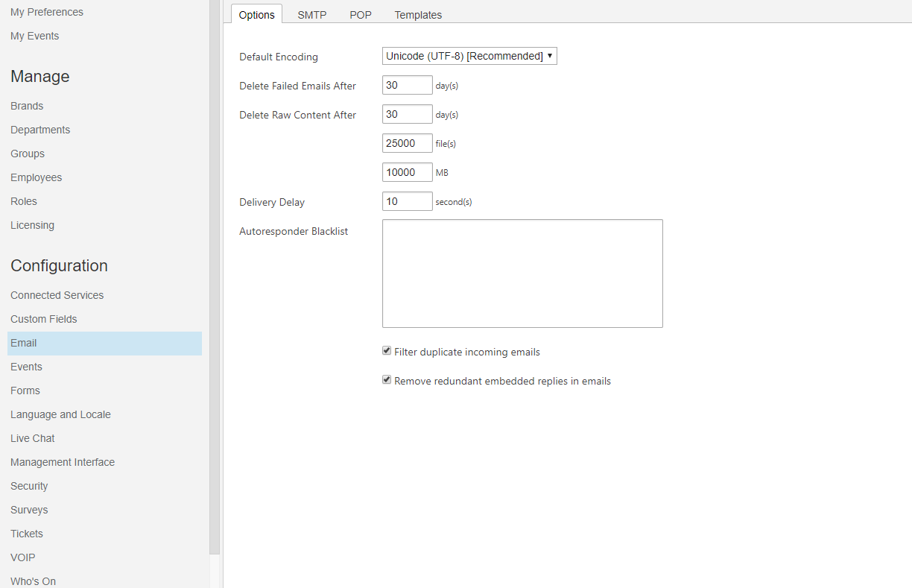Viewport: 912px width, 588px height.
Task: Click the Delete Failed Emails After field
Action: [407, 85]
